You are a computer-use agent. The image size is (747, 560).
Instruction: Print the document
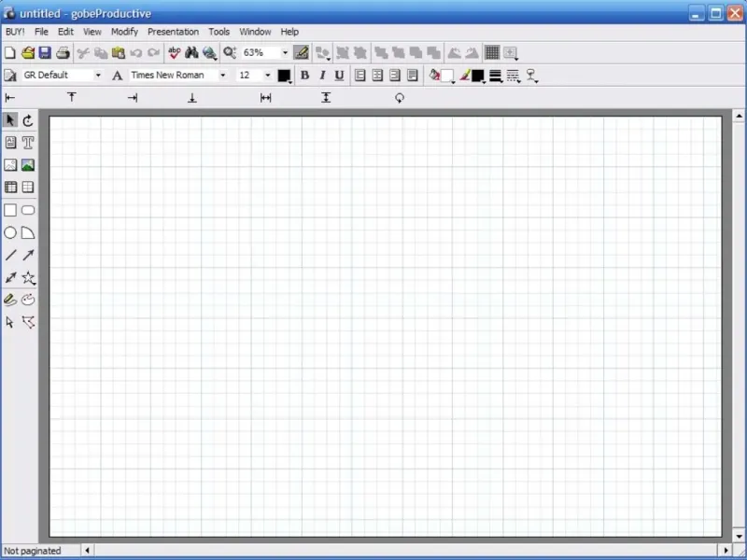pyautogui.click(x=63, y=52)
